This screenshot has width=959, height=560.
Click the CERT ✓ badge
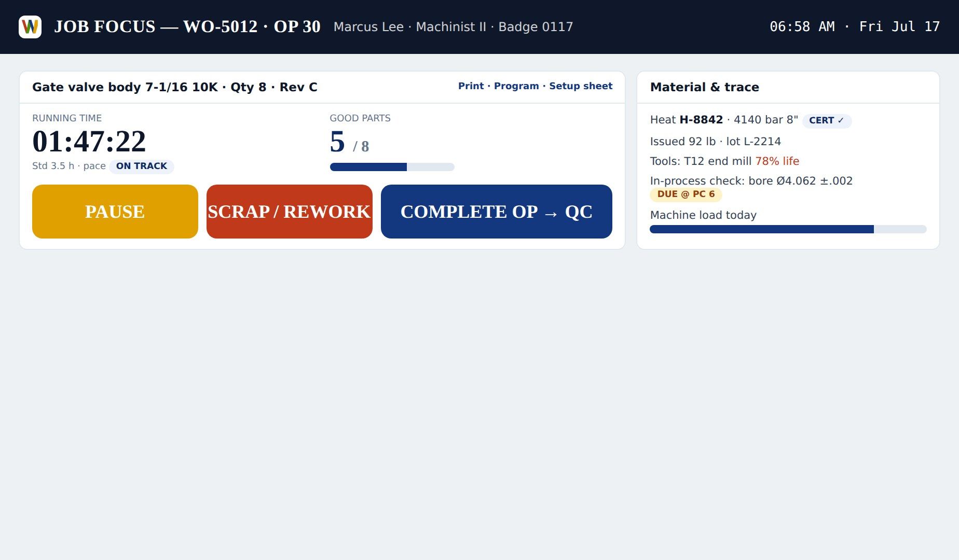pos(827,120)
